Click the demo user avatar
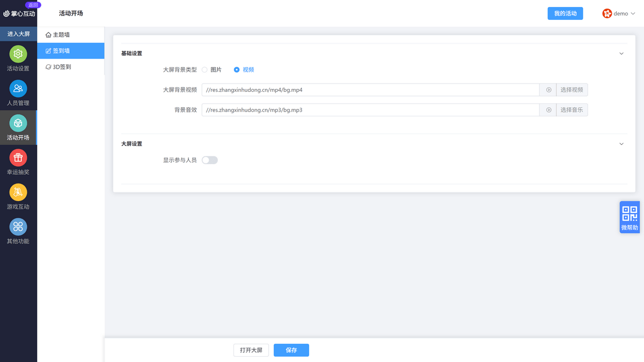644x362 pixels. (607, 13)
